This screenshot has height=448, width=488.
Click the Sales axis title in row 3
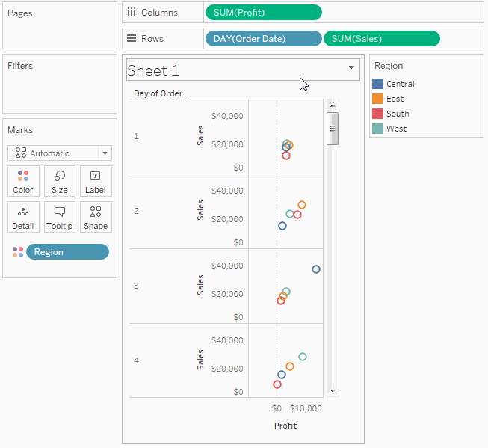click(x=200, y=286)
